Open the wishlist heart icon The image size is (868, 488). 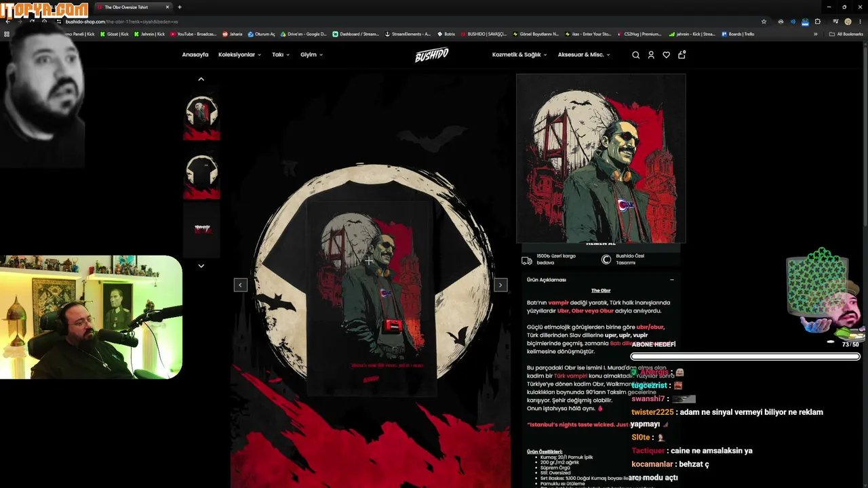667,55
